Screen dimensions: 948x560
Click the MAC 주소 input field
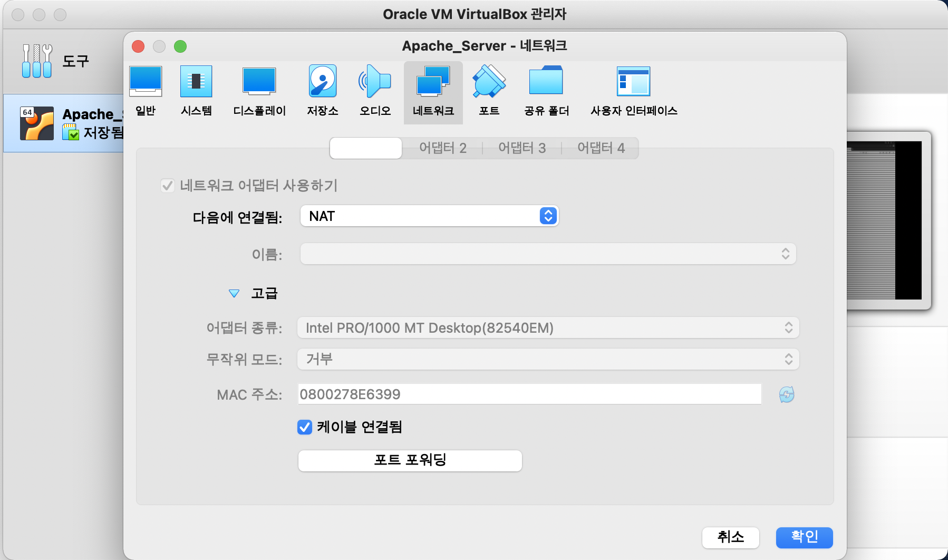530,394
